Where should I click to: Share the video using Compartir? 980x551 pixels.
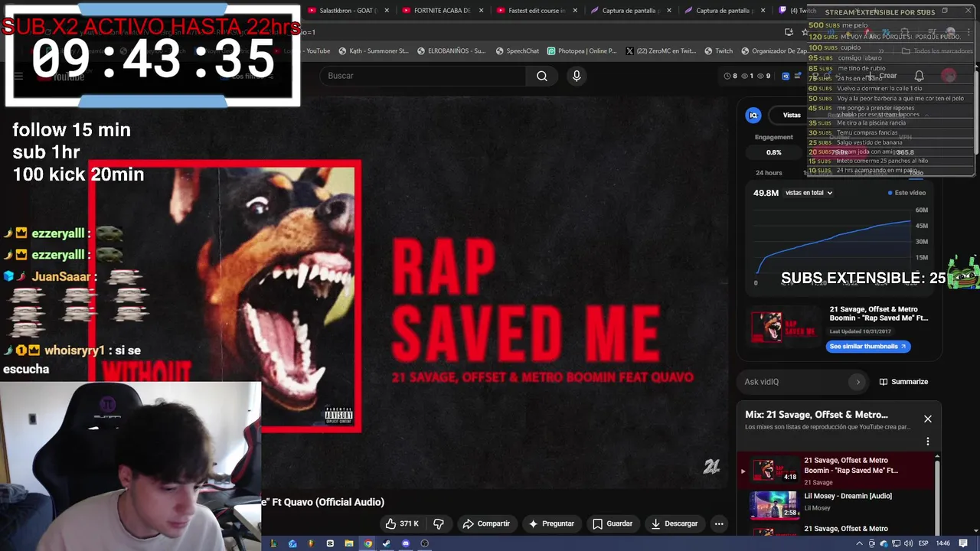486,523
